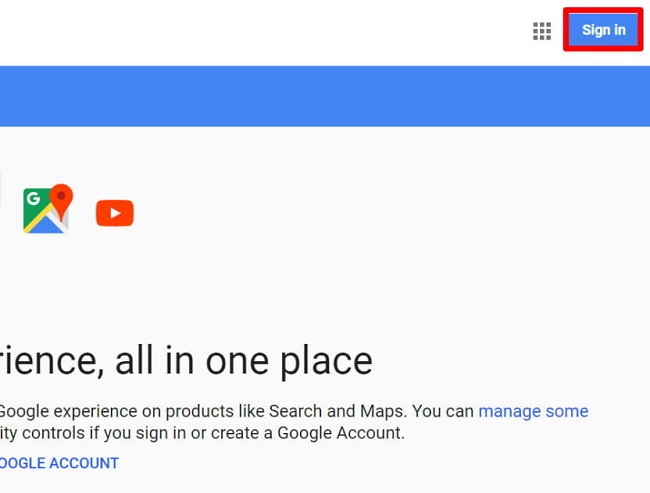This screenshot has height=493, width=650.
Task: Click "You can" before the manage link
Action: pos(441,411)
